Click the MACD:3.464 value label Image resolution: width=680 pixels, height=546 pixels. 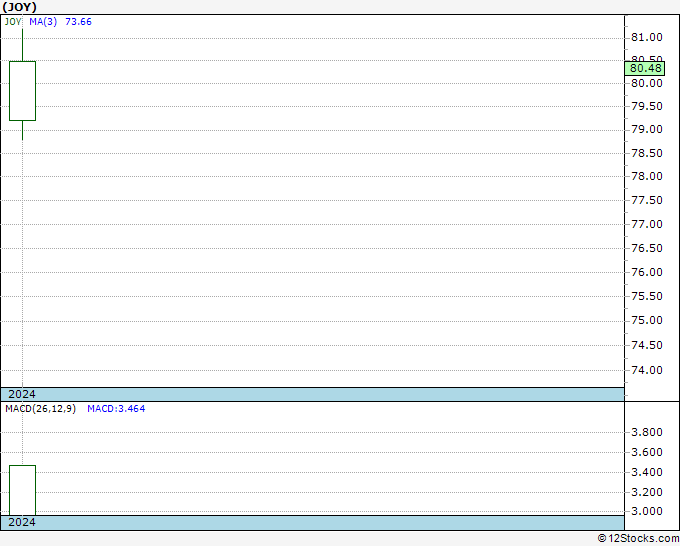pyautogui.click(x=116, y=409)
